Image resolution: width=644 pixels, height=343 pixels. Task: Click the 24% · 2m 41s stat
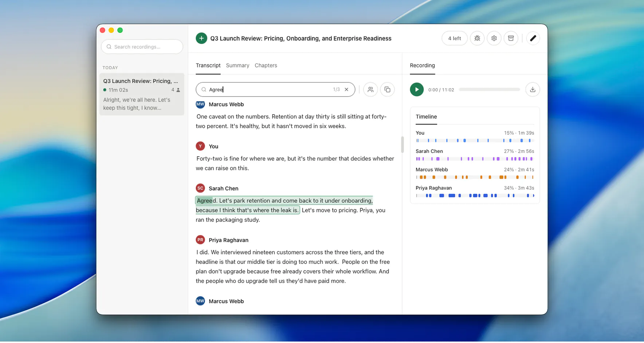519,170
